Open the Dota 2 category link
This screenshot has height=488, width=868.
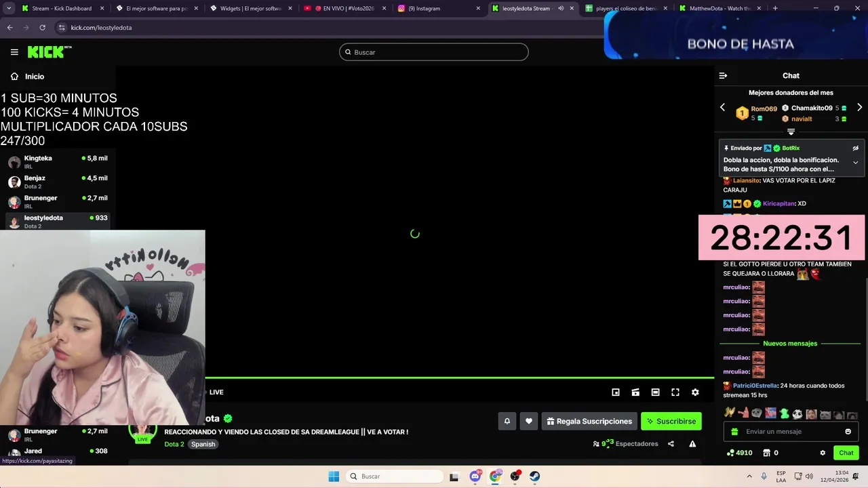click(x=174, y=444)
